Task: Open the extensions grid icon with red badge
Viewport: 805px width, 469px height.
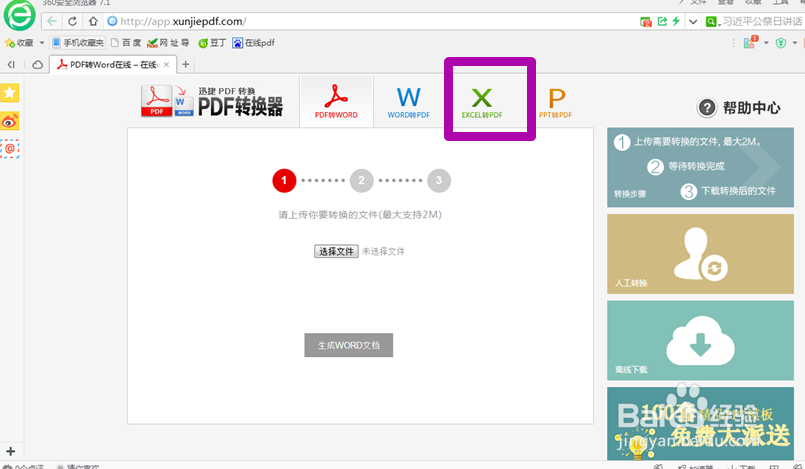Action: 750,42
